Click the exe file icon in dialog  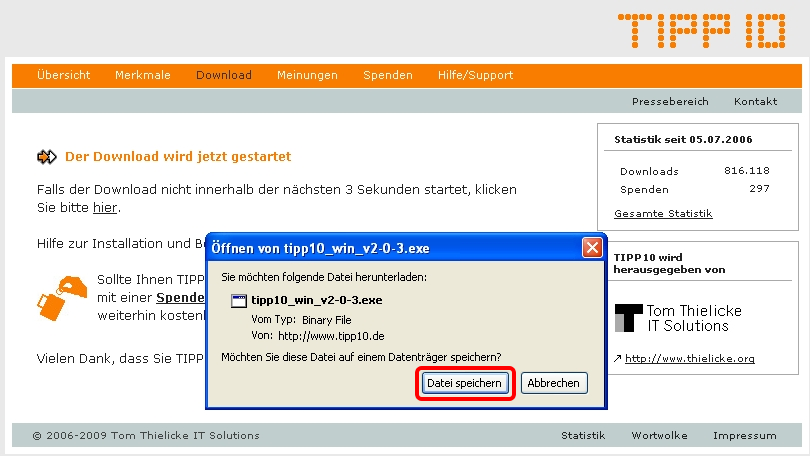[x=238, y=300]
